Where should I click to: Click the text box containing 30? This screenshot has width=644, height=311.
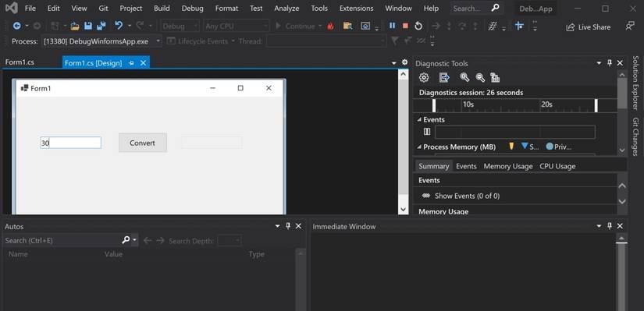click(70, 143)
